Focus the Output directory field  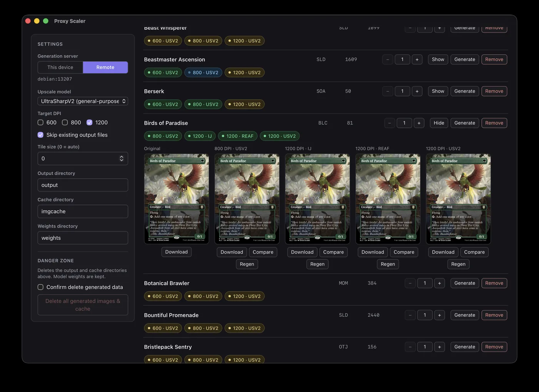pyautogui.click(x=83, y=185)
